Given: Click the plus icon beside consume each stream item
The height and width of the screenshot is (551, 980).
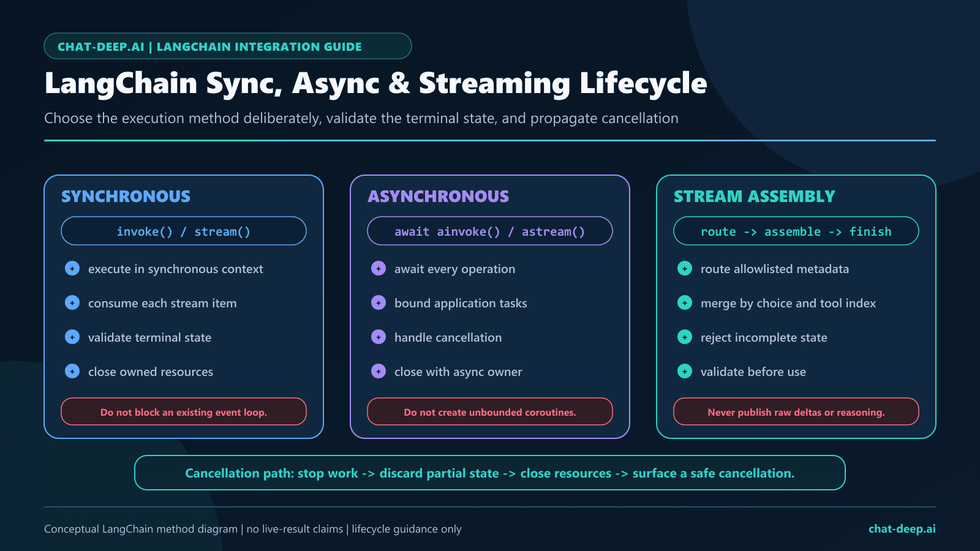Looking at the screenshot, I should (72, 302).
